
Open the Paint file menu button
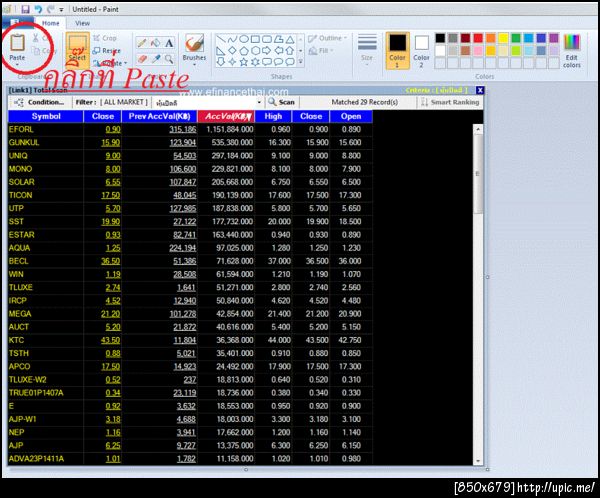click(18, 23)
